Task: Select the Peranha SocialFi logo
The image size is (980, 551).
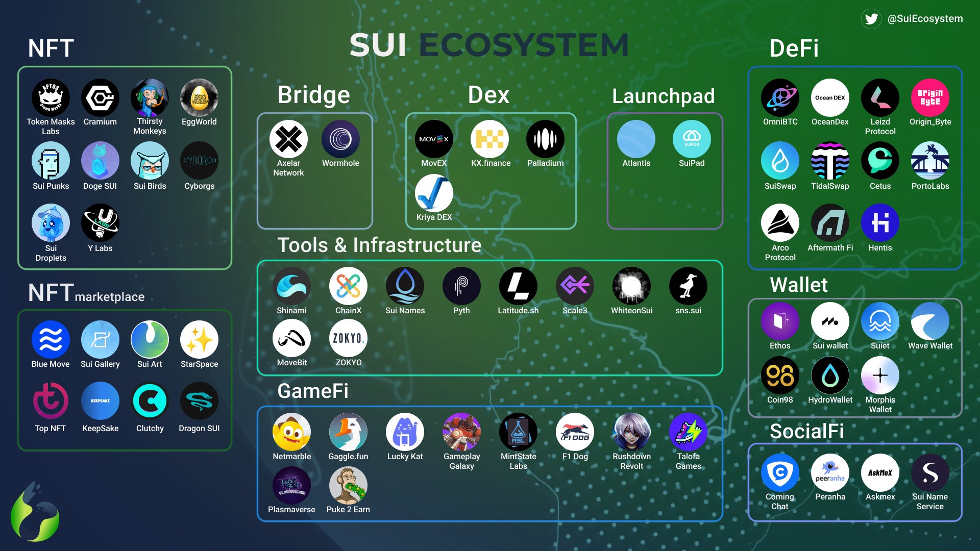Action: [x=830, y=473]
